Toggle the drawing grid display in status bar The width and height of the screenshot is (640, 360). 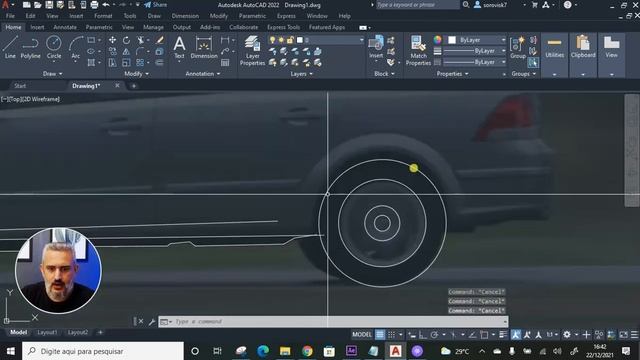pos(380,335)
